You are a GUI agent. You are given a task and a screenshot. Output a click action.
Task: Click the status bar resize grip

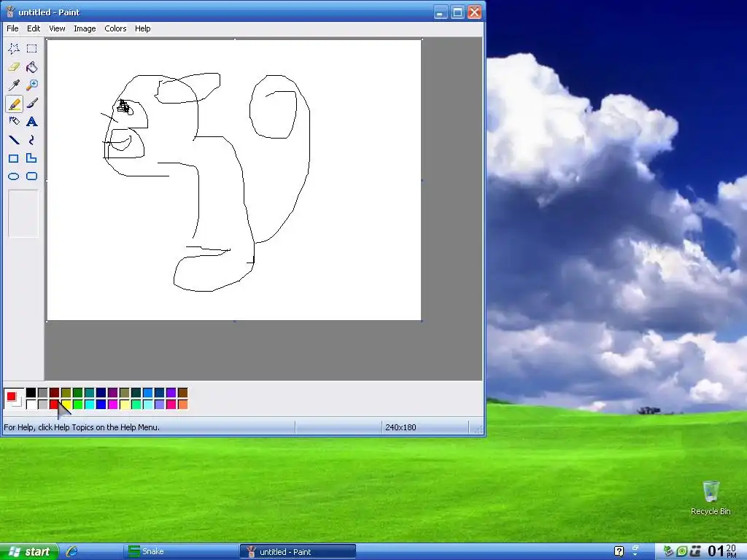(x=478, y=429)
